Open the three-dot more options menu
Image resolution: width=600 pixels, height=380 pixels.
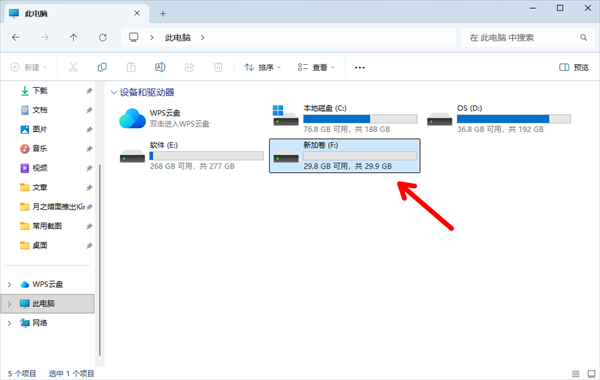pos(360,68)
